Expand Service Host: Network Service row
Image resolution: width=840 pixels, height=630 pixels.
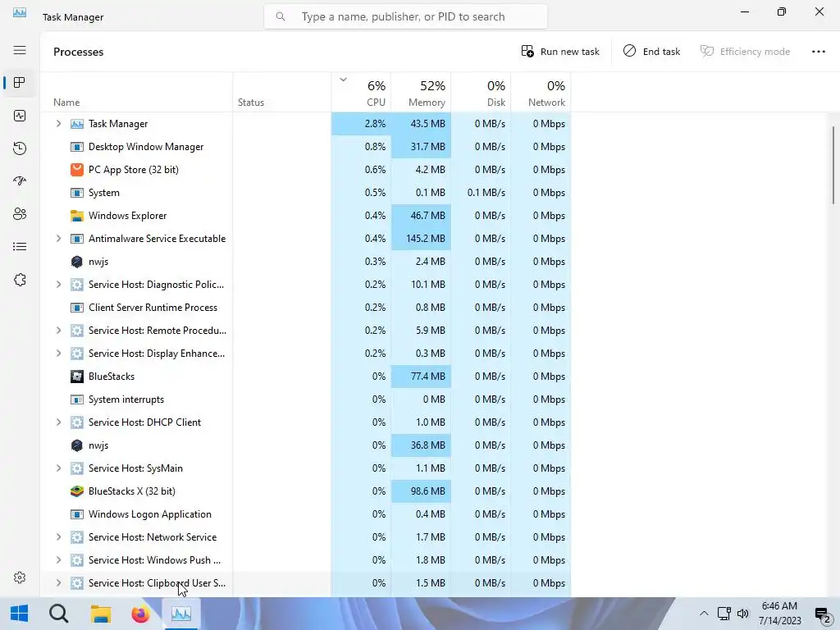coord(59,537)
